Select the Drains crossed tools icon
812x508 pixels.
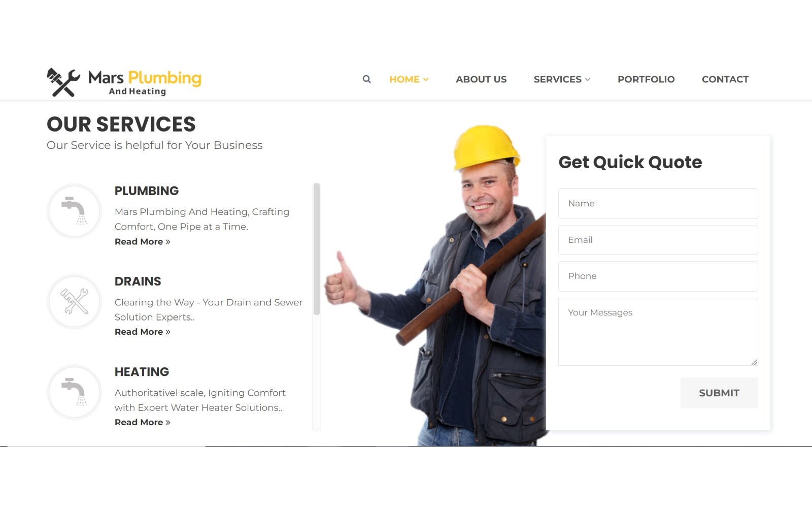coord(75,301)
